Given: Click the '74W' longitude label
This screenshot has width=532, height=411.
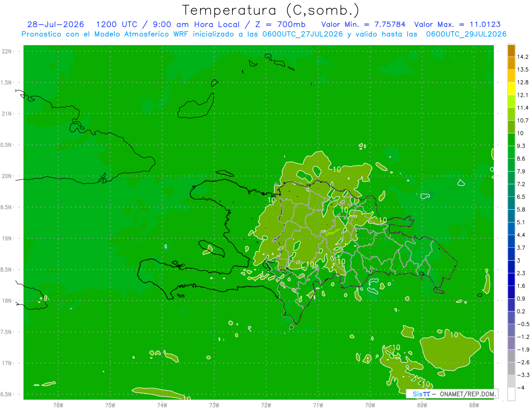Looking at the screenshot, I should click(x=162, y=405).
